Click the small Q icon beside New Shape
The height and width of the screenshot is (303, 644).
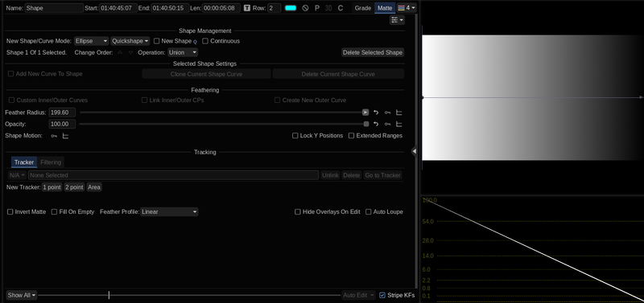click(x=195, y=42)
